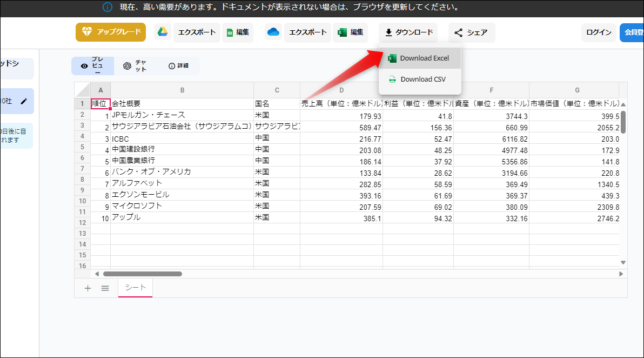644x358 pixels.
Task: Select column G header
Action: coord(577,90)
